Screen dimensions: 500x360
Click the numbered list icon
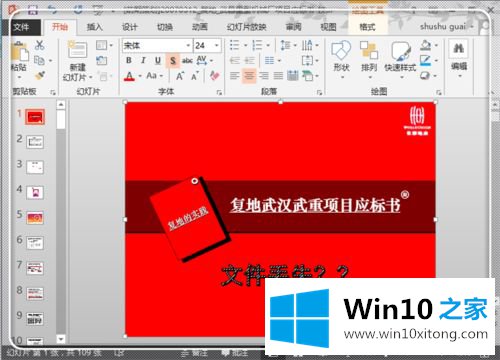[257, 45]
